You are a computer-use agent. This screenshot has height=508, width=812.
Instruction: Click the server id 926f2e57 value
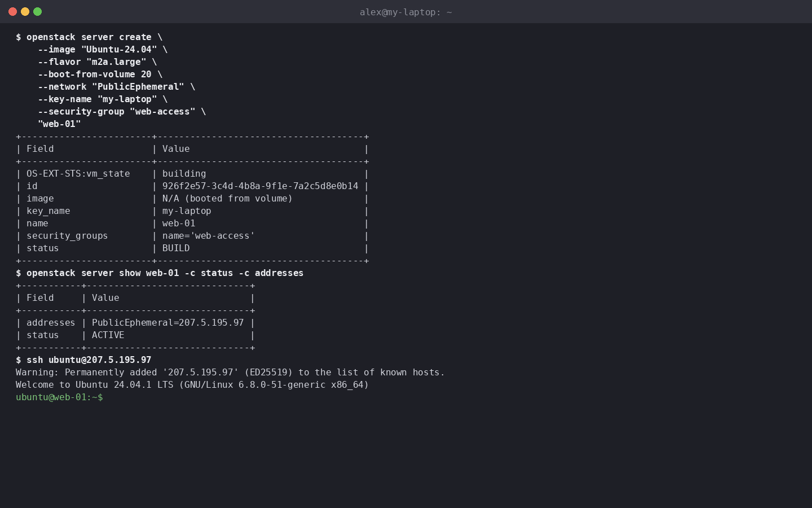pyautogui.click(x=260, y=186)
